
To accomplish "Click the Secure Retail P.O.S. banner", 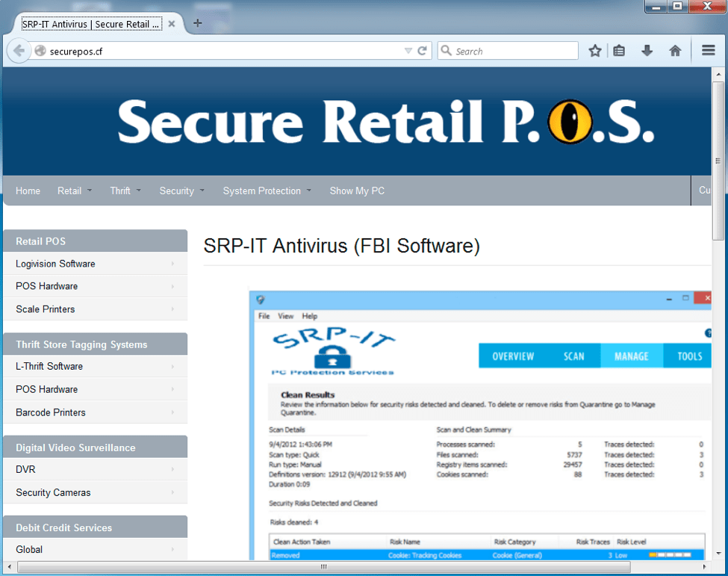I will pyautogui.click(x=357, y=122).
